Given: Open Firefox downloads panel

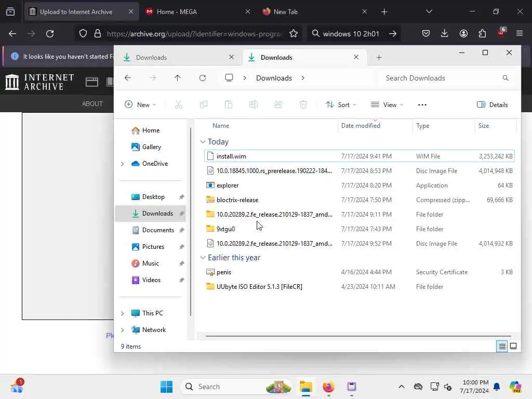Looking at the screenshot, I should coord(445,33).
